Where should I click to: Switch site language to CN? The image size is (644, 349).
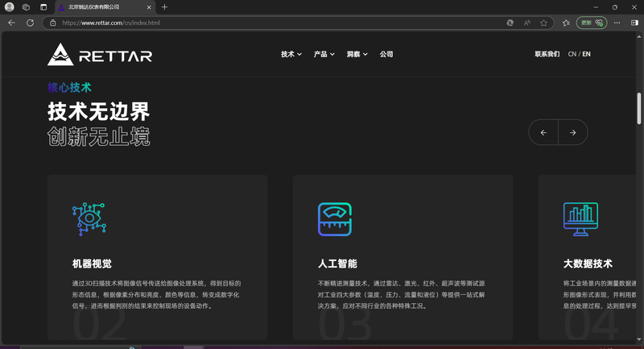572,54
